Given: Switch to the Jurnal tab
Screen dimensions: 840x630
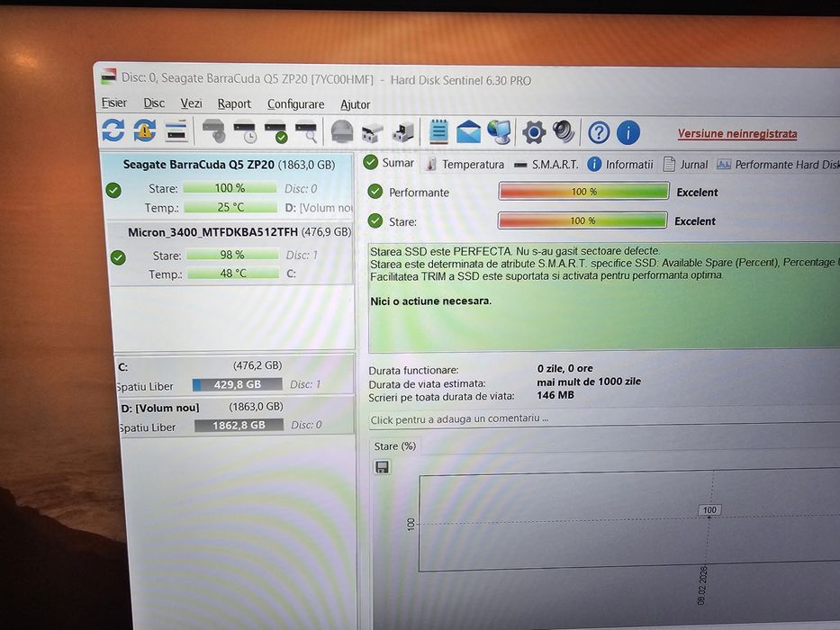Looking at the screenshot, I should coord(685,165).
